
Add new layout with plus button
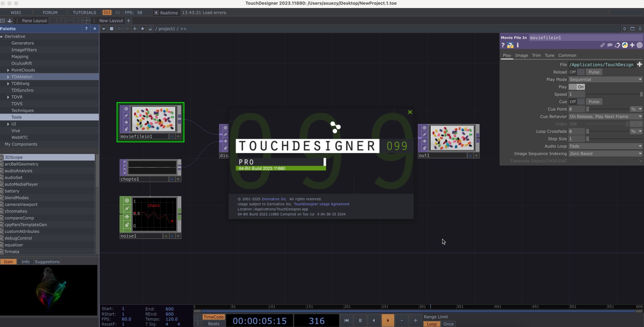click(129, 21)
